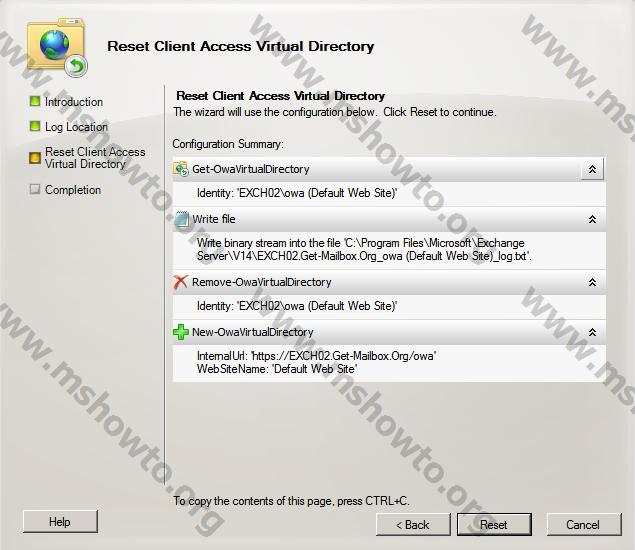Click the green Log Location step indicator
The height and width of the screenshot is (550, 635).
tap(35, 126)
